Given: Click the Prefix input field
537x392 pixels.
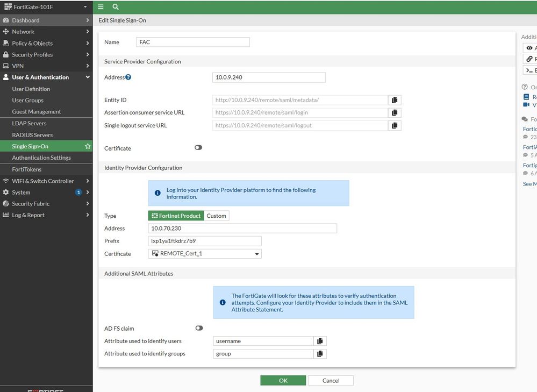Looking at the screenshot, I should point(205,241).
